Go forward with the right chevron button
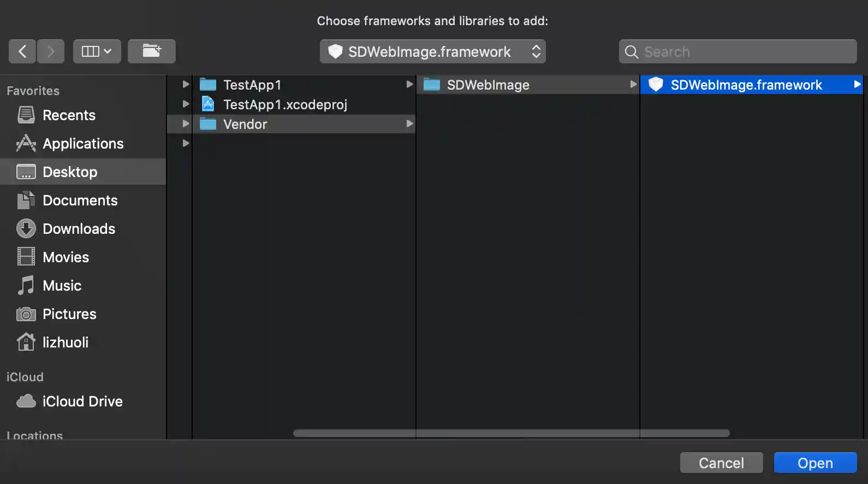 tap(51, 51)
